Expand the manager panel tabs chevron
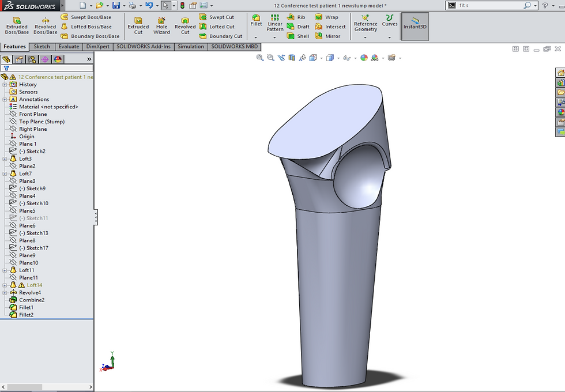 89,59
